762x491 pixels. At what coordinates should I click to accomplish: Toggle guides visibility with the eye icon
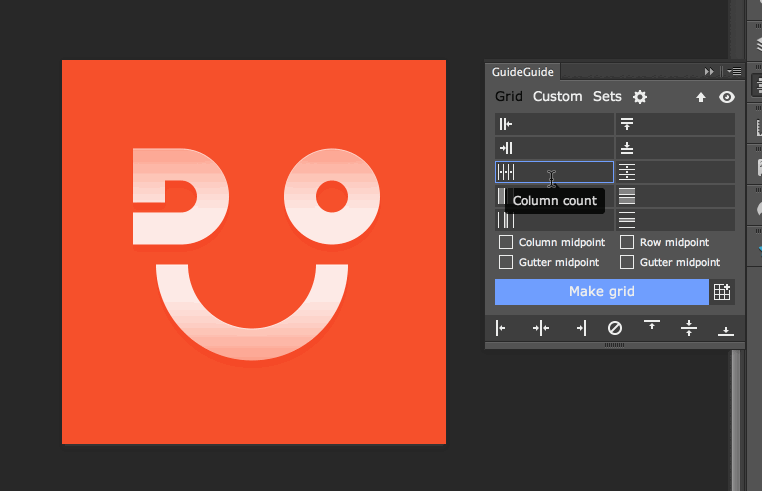click(727, 97)
